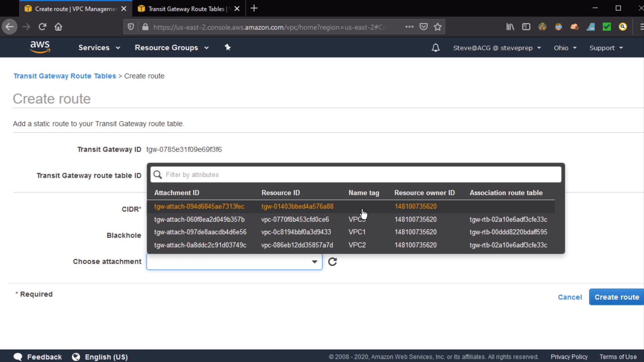The width and height of the screenshot is (644, 362).
Task: Click the Feedback speech bubble icon
Action: [18, 357]
